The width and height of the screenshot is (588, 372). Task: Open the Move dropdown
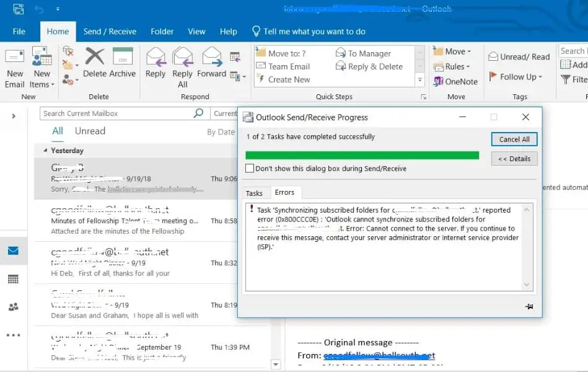[x=452, y=51]
